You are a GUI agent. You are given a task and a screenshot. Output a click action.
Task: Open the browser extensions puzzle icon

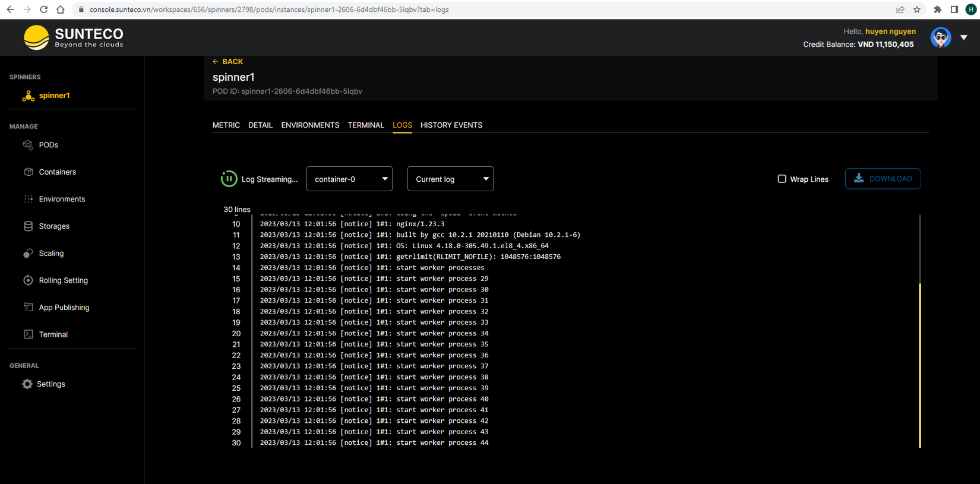(938, 10)
